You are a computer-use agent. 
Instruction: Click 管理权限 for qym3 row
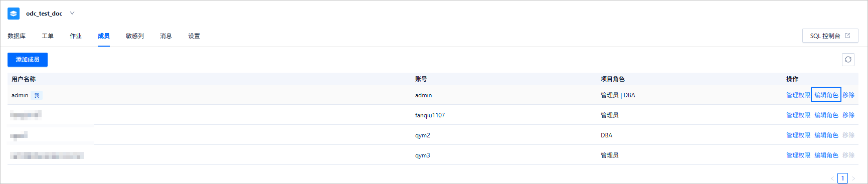point(798,155)
